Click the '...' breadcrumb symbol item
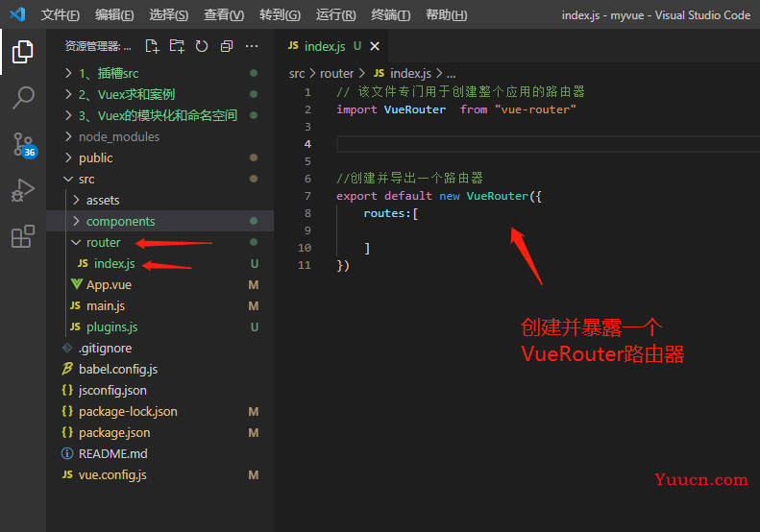 (451, 73)
